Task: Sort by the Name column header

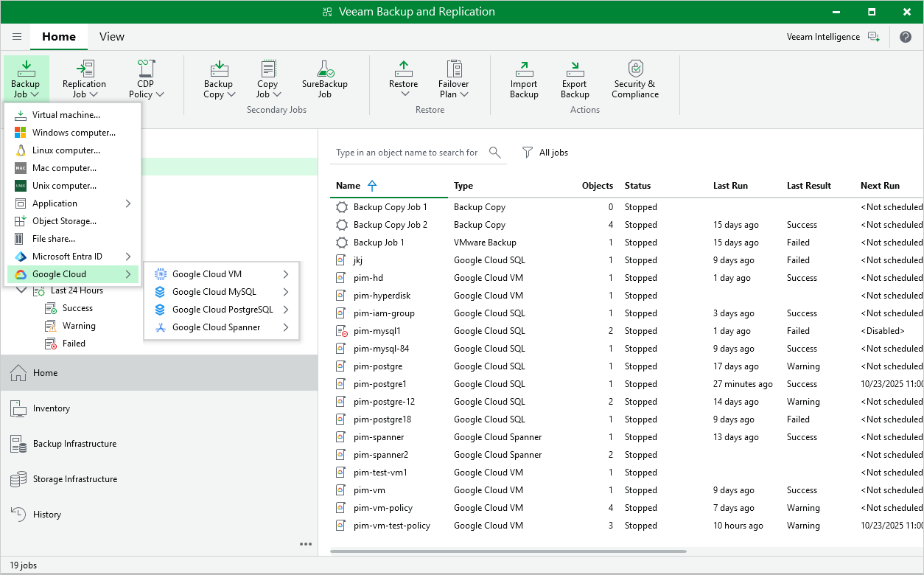Action: [389, 186]
